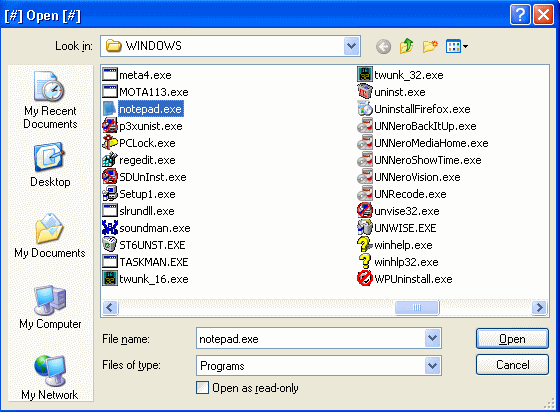Close the Open dialog window
Screen dimensions: 560x412
(x=543, y=15)
